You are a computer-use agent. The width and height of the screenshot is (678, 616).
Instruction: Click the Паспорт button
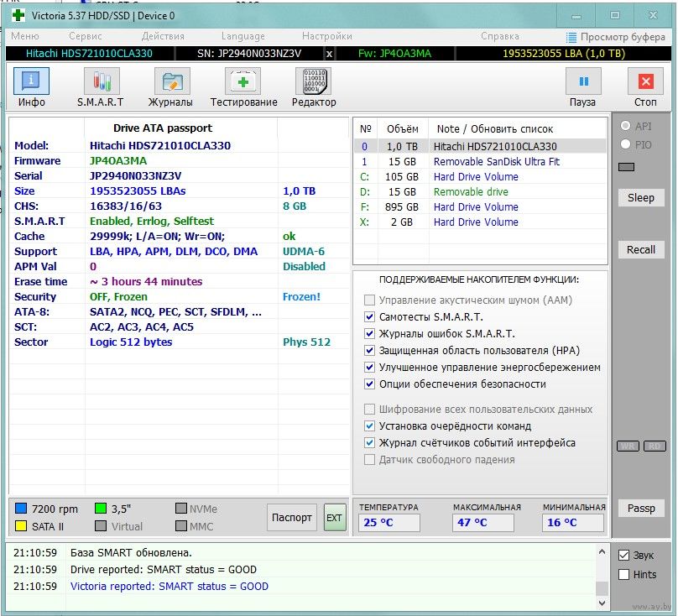pos(292,517)
